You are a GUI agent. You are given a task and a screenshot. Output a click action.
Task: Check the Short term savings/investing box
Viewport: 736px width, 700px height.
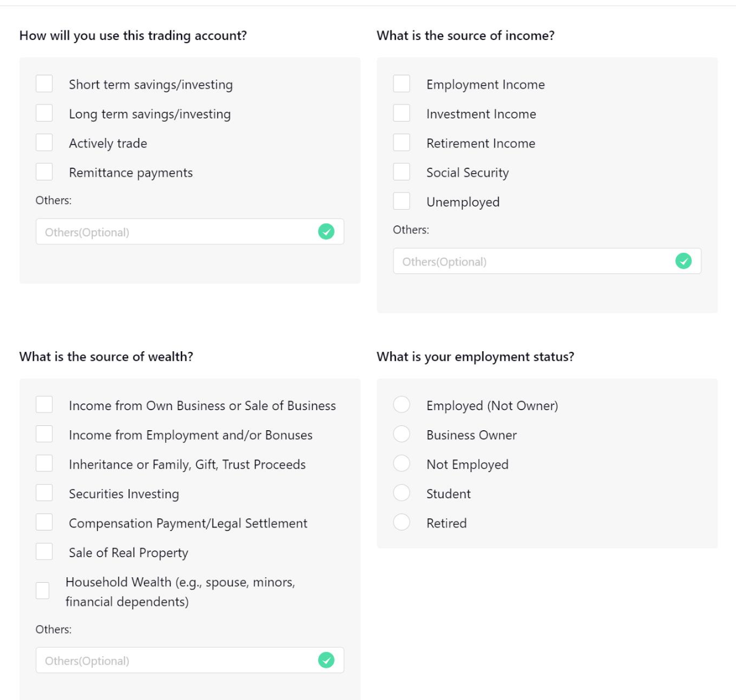pyautogui.click(x=44, y=84)
